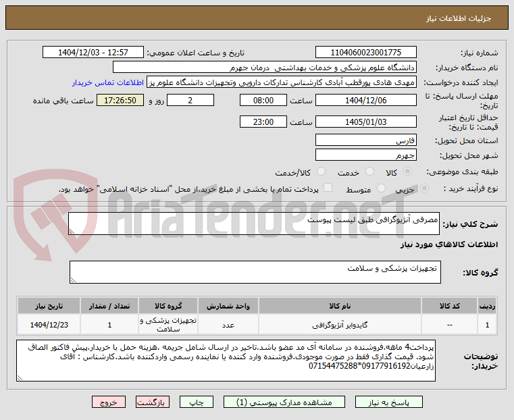Click the خروج exit button
The image size is (514, 420).
click(109, 402)
